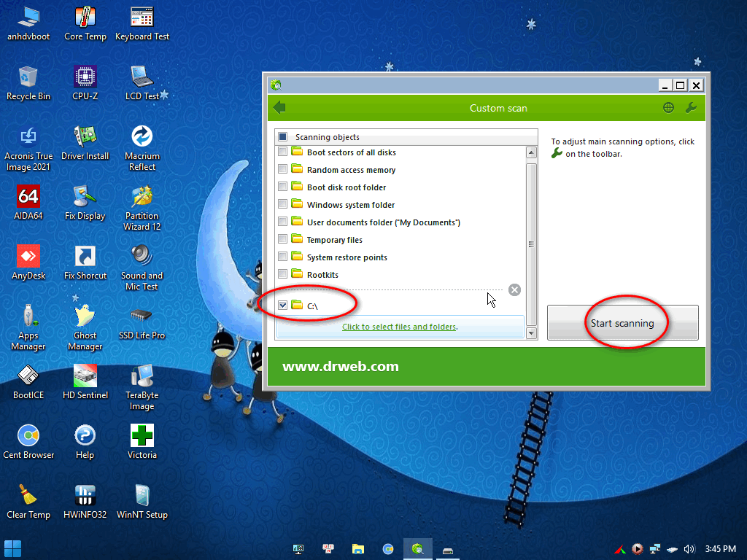Open the Fix Shorcut desktop icon
Screen dimensions: 747x560
click(85, 262)
